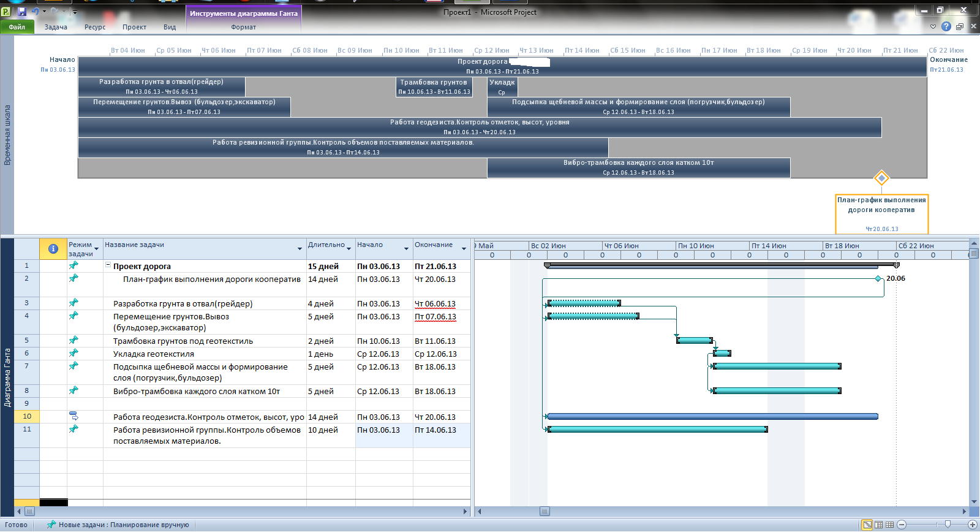Save project with the floppy disk icon
Screen dimensions: 980x532
pyautogui.click(x=22, y=12)
